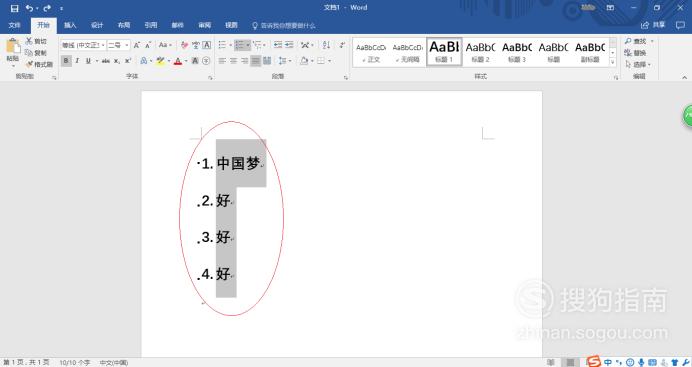Increase font size with the grow font icon
The height and width of the screenshot is (367, 692).
pos(137,45)
